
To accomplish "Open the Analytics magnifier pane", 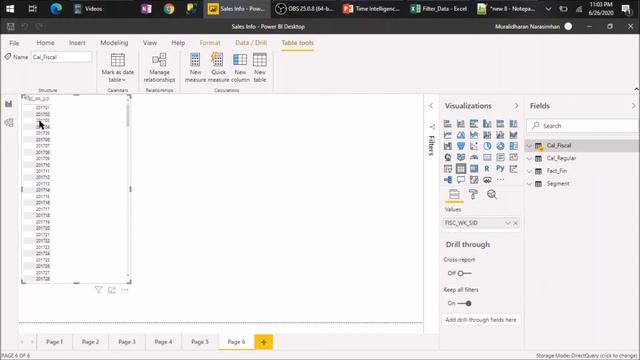I will [492, 194].
